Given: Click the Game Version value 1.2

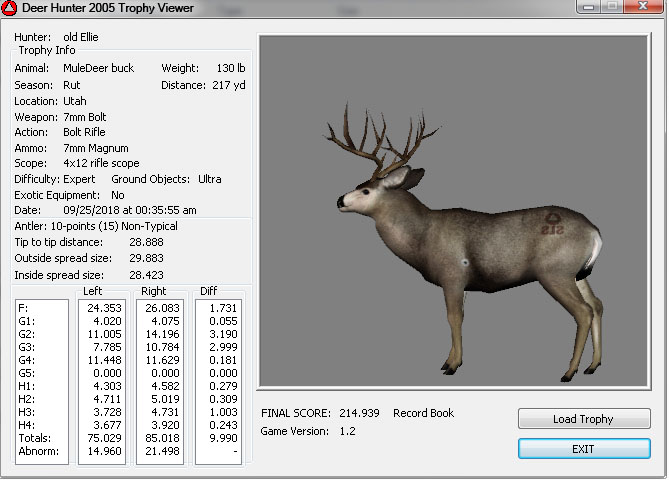Looking at the screenshot, I should pyautogui.click(x=347, y=431).
